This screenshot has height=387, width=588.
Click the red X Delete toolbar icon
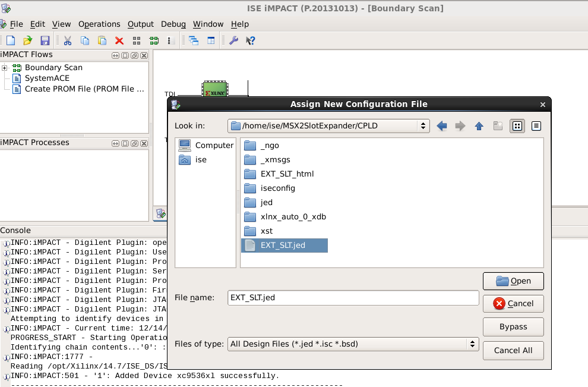point(119,40)
